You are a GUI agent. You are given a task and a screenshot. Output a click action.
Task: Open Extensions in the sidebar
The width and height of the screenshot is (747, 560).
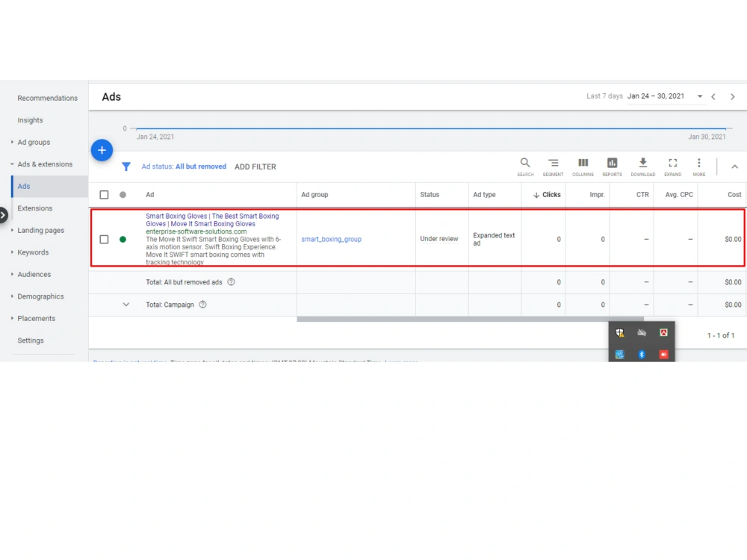tap(35, 208)
